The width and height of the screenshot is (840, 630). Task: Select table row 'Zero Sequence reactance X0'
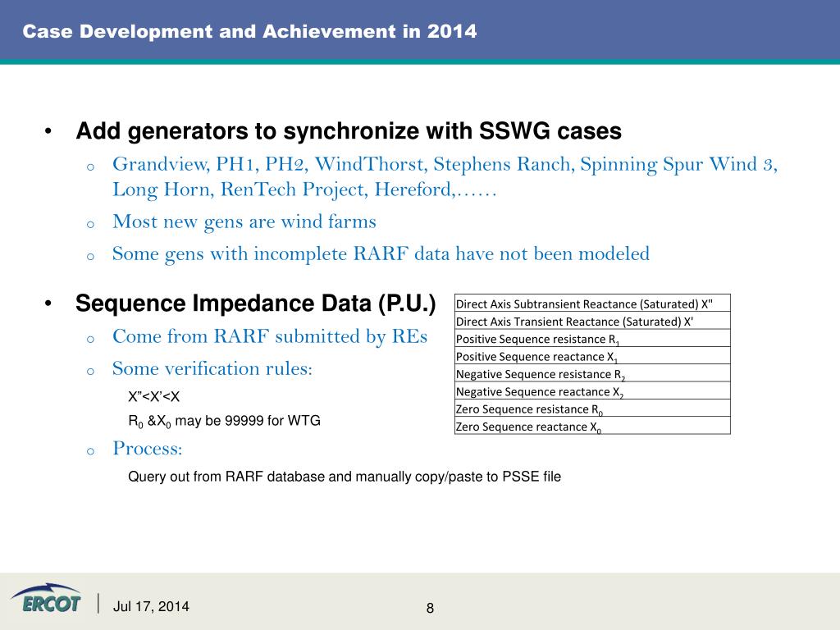pos(592,426)
